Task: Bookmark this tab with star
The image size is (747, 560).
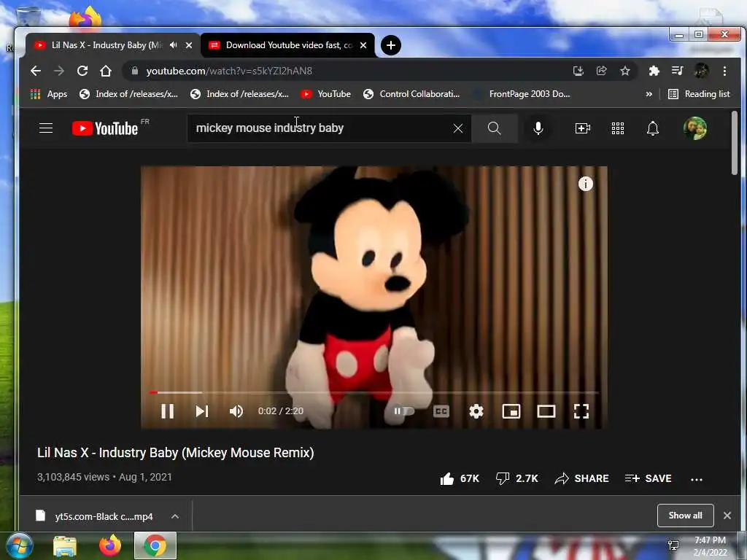Action: tap(625, 71)
